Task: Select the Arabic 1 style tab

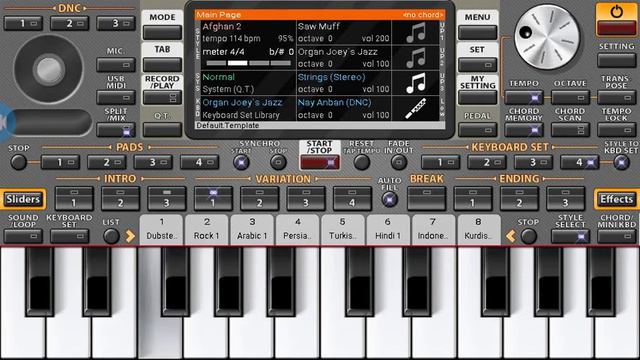Action: pos(252,229)
